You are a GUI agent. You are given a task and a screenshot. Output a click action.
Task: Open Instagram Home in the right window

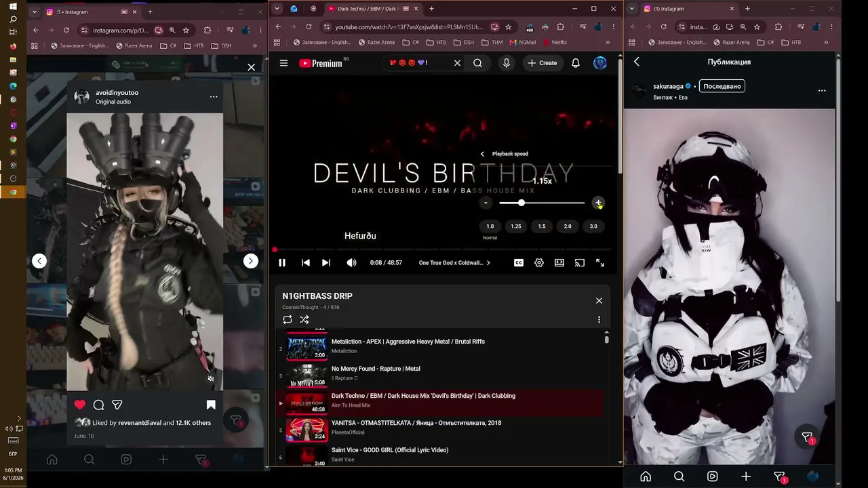[x=646, y=476]
